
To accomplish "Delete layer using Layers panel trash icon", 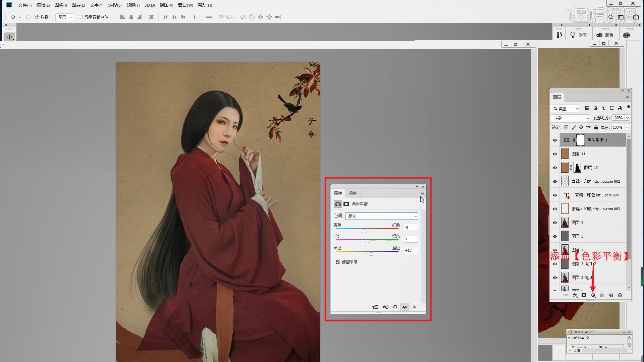I will pos(620,295).
